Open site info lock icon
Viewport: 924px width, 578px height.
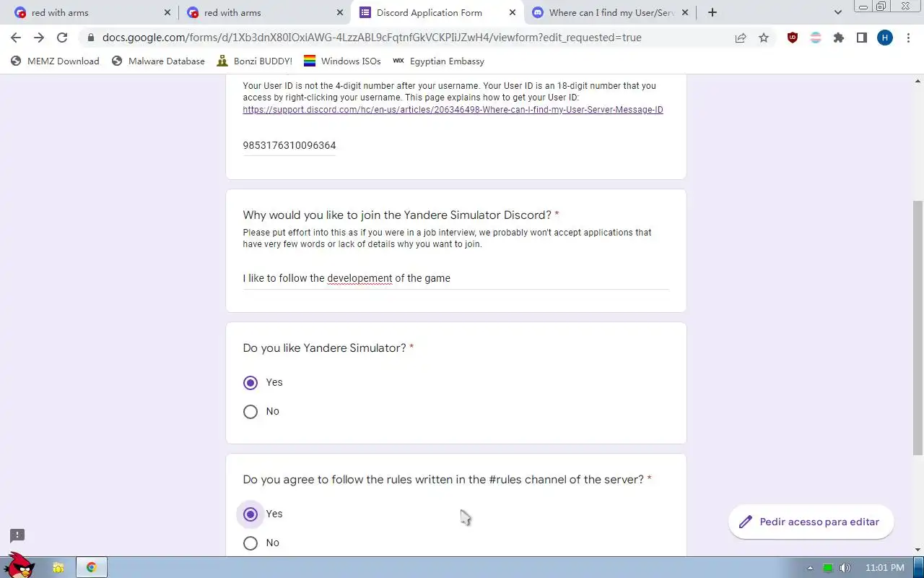pos(90,38)
